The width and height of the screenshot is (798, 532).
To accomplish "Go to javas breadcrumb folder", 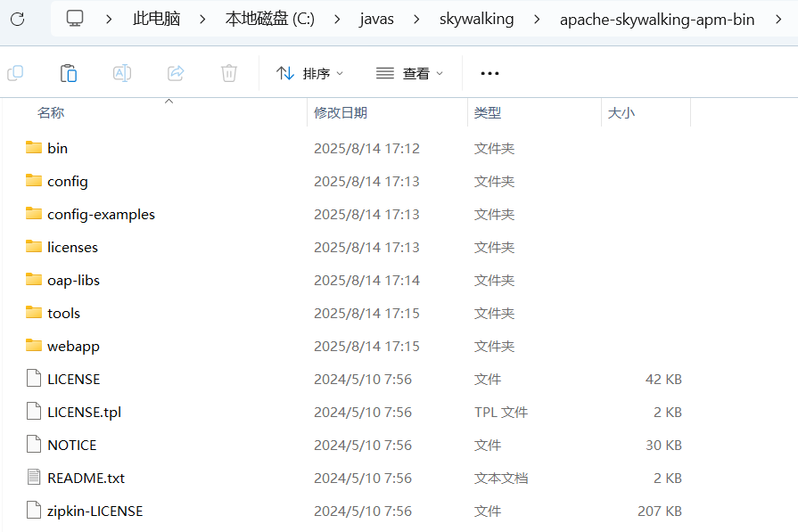I will [x=376, y=20].
